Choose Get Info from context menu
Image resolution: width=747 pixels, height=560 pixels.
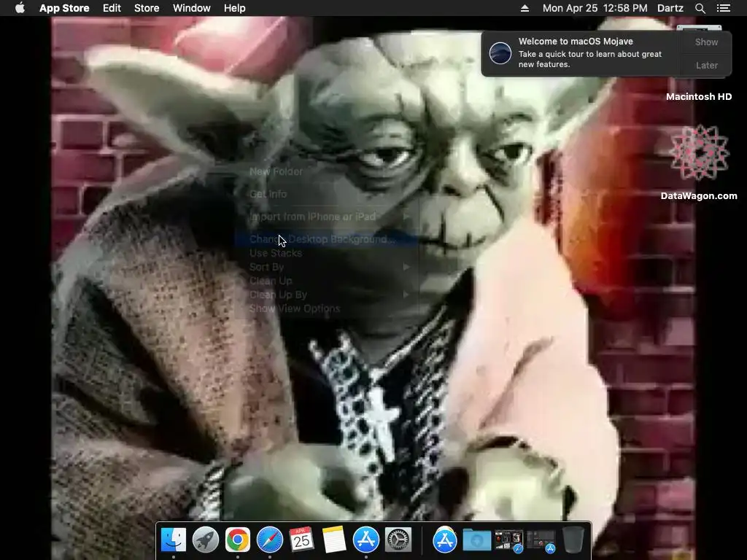click(268, 194)
